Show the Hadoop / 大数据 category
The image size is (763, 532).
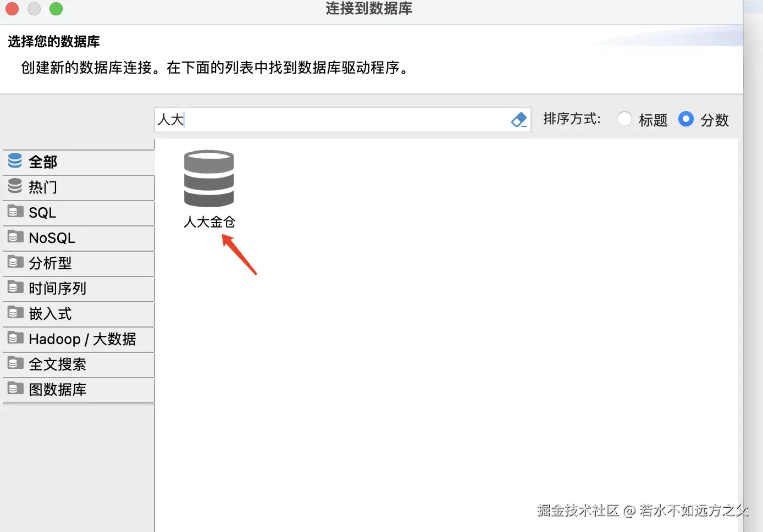(x=79, y=339)
